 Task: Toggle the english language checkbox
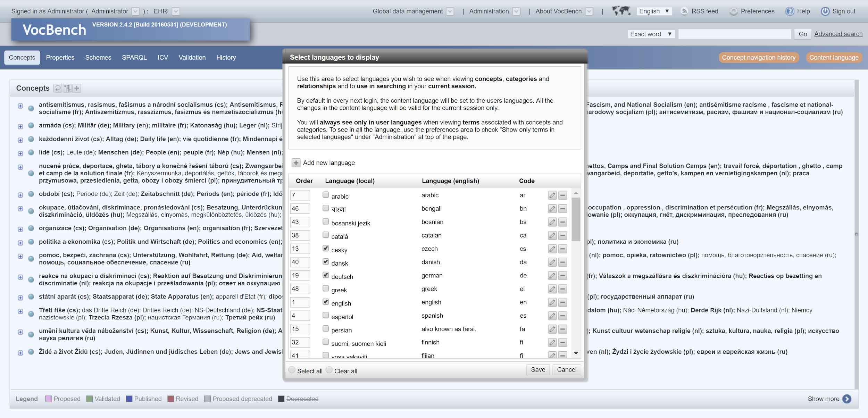(324, 301)
